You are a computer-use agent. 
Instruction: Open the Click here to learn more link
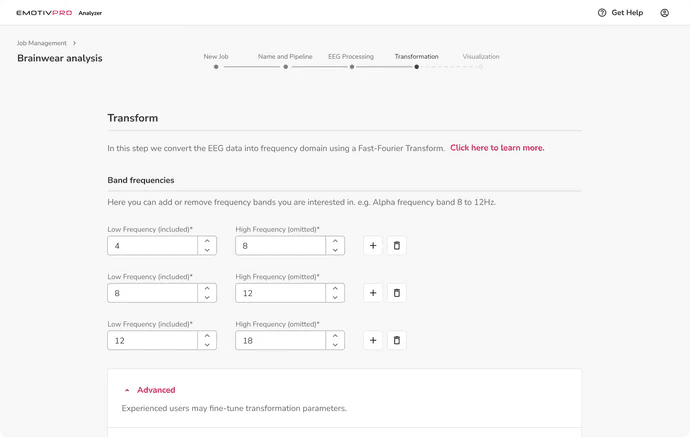(497, 148)
